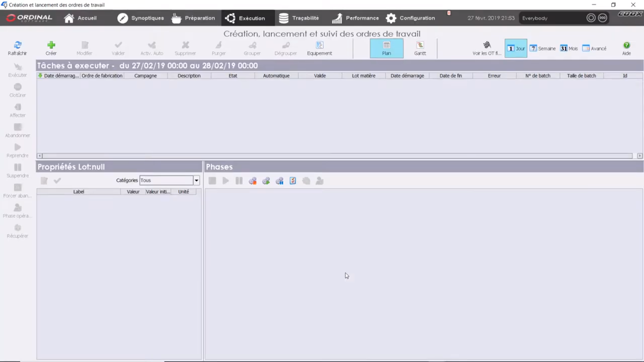Open Avancé advanced date options

point(594,48)
